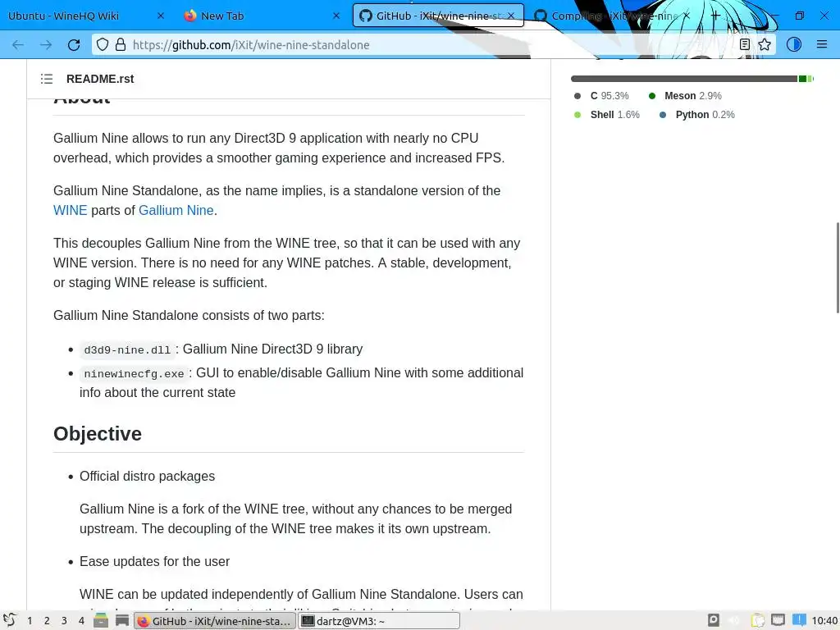The image size is (840, 630).
Task: Switch to workspace 3 in taskbar
Action: point(64,620)
